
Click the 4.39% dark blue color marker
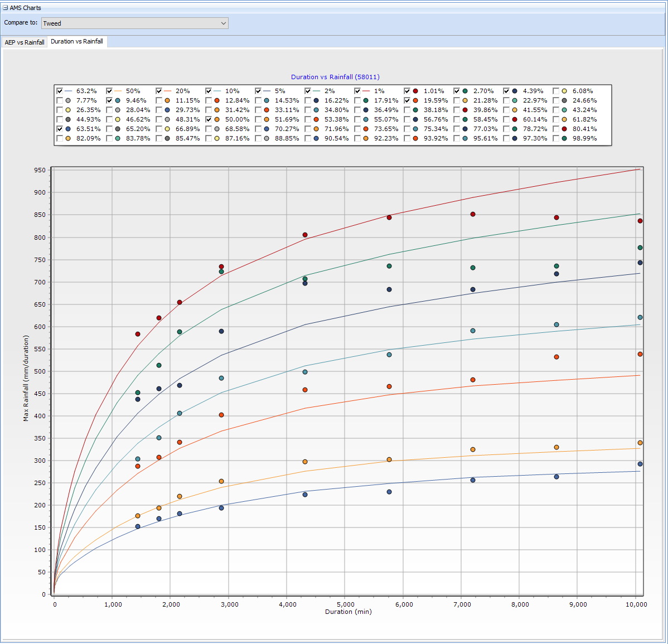coord(515,91)
